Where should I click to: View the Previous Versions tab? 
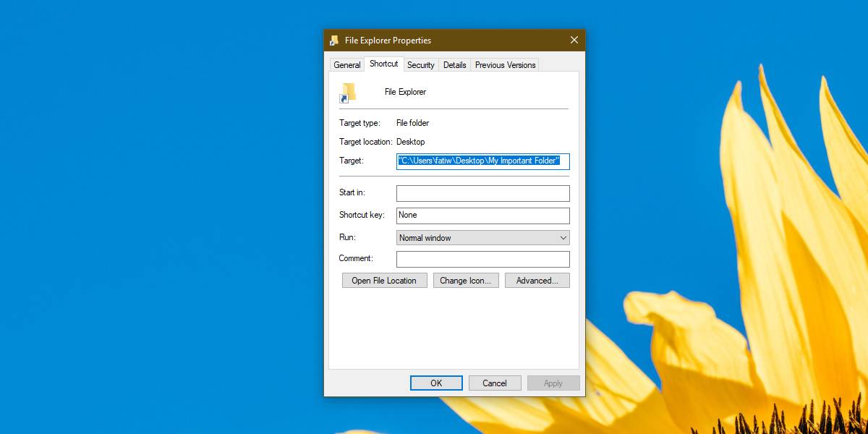pos(504,64)
